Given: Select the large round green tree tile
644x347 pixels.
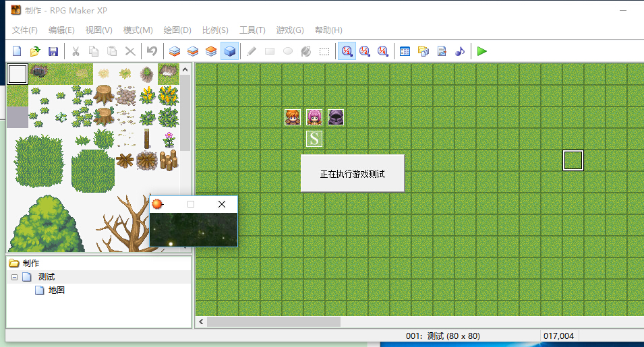Looking at the screenshot, I should pyautogui.click(x=46, y=224).
